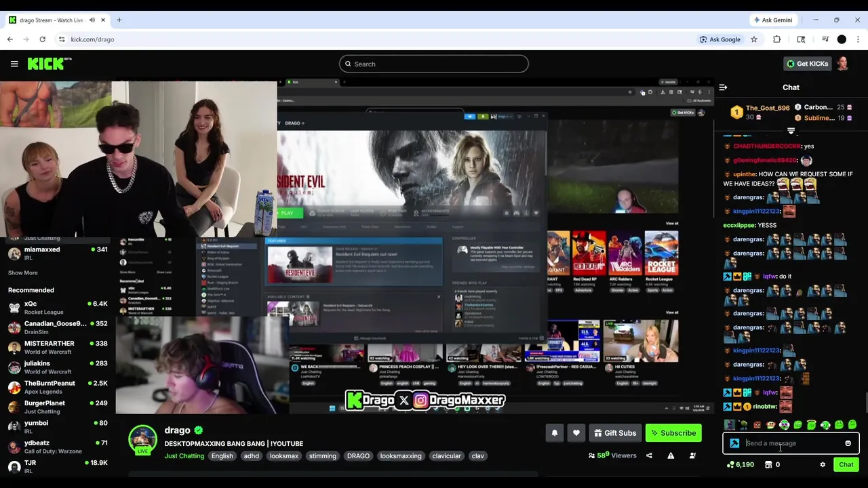Send message with green Chat button
This screenshot has height=488, width=868.
pos(846,464)
